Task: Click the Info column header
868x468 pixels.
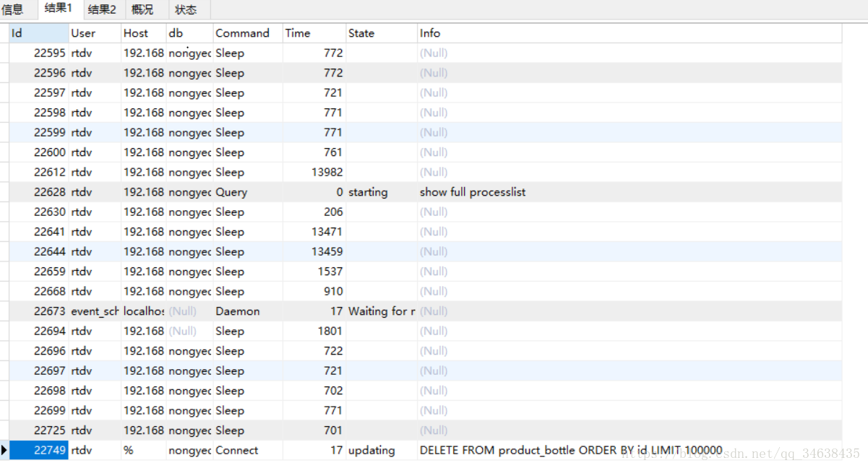Action: coord(629,33)
